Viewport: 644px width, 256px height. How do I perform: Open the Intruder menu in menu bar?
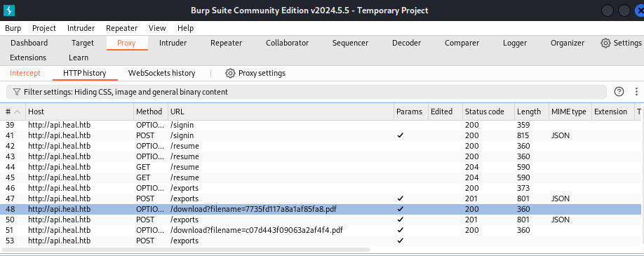point(81,28)
